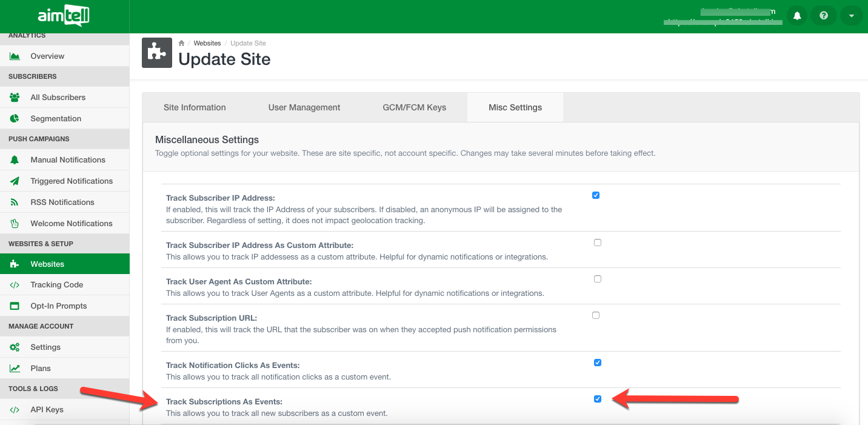This screenshot has height=425, width=868.
Task: Click the Aimtell logo
Action: (64, 16)
